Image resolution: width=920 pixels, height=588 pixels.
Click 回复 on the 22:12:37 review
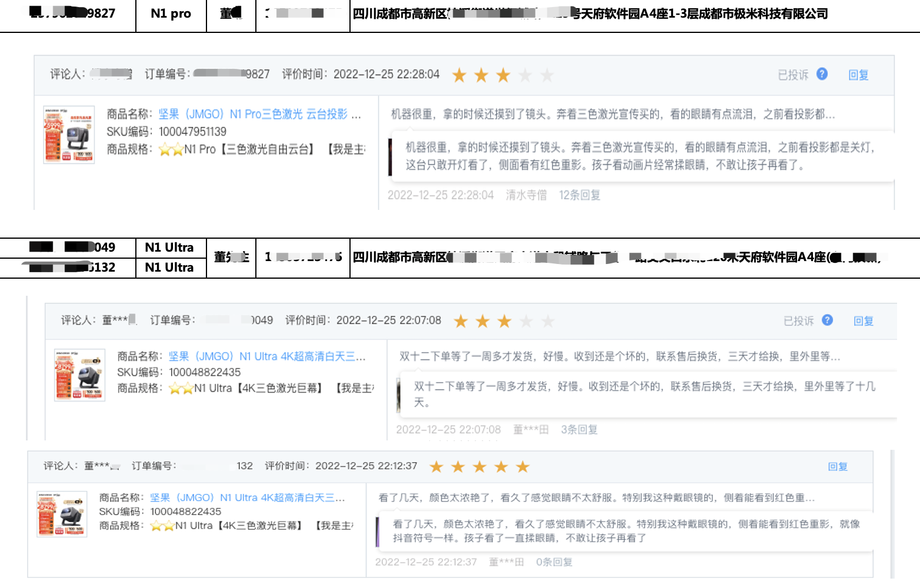coord(838,466)
